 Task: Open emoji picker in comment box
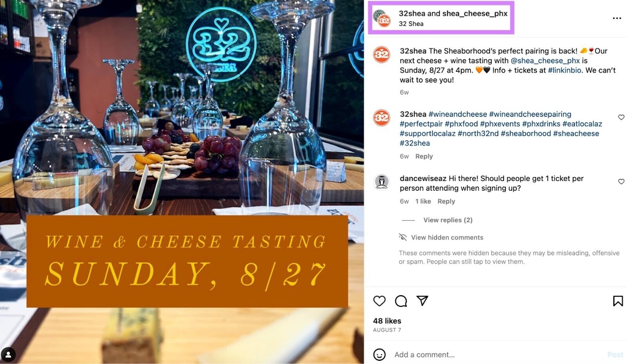[x=379, y=355]
